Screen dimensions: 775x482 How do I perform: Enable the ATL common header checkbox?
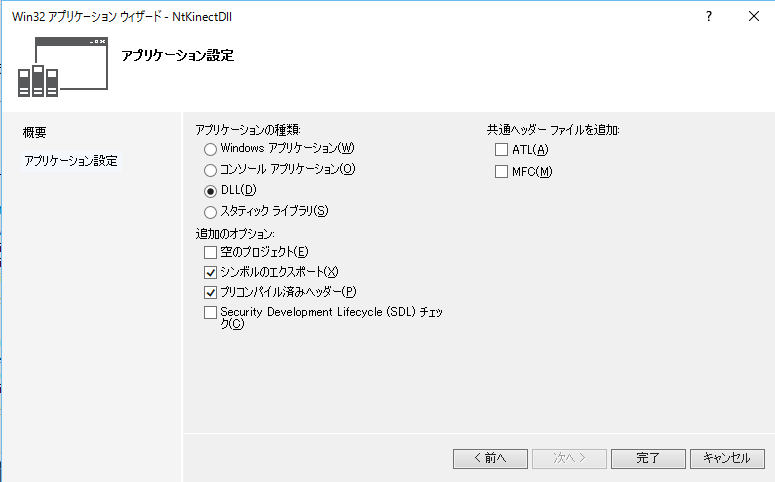click(502, 150)
